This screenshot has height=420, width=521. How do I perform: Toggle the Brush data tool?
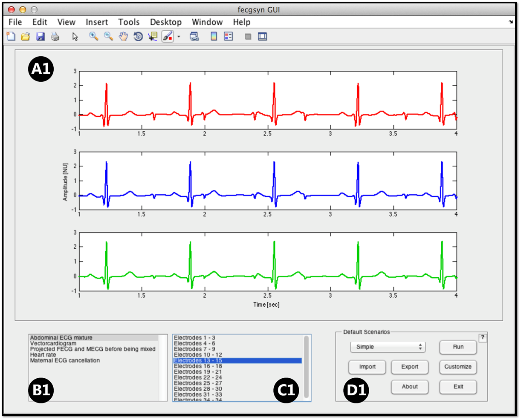tap(168, 37)
